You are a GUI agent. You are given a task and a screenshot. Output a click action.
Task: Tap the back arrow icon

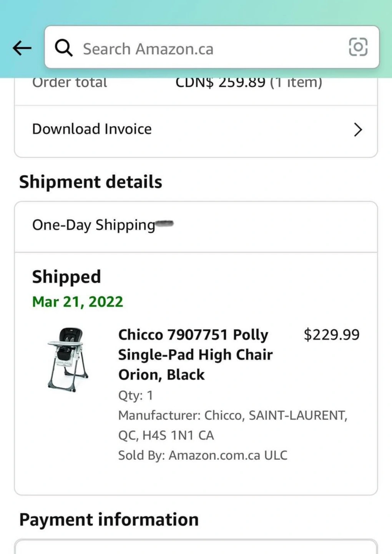pos(22,48)
